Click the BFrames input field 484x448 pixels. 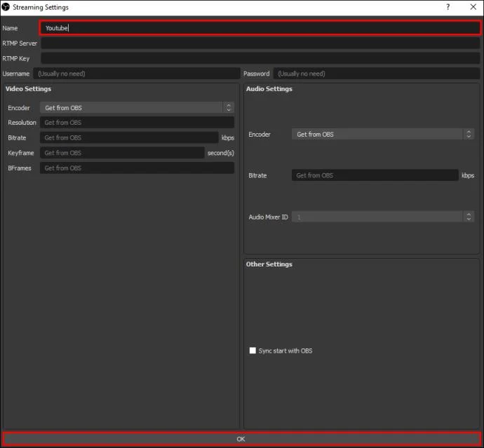pyautogui.click(x=137, y=168)
